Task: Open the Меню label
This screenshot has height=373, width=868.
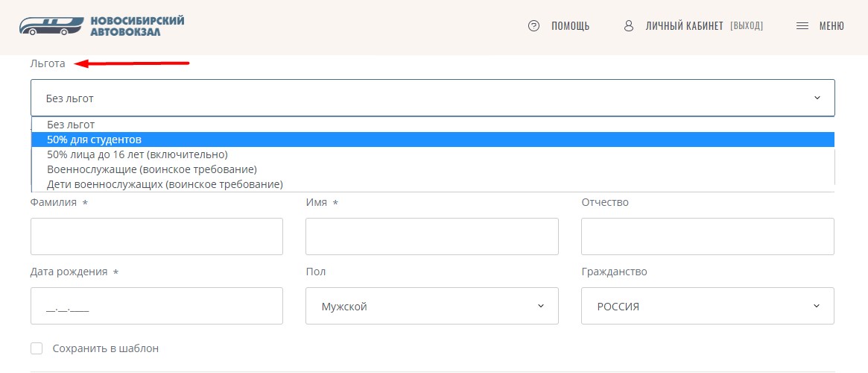Action: [x=831, y=26]
